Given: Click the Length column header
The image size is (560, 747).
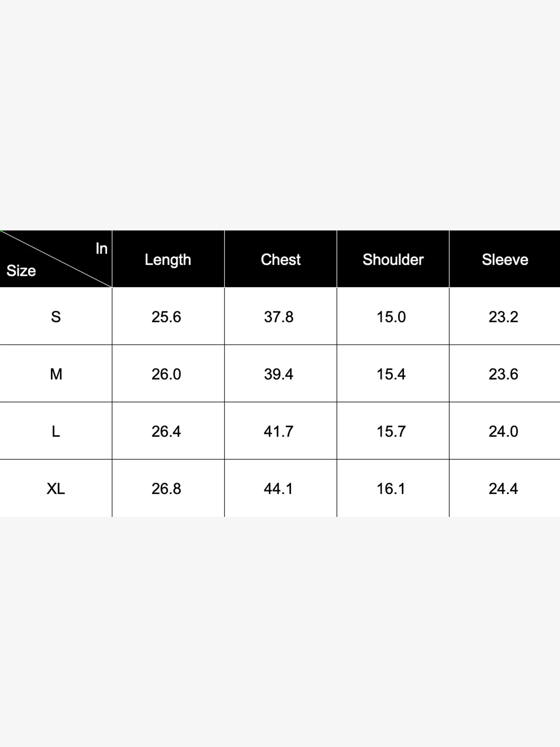Looking at the screenshot, I should (168, 260).
